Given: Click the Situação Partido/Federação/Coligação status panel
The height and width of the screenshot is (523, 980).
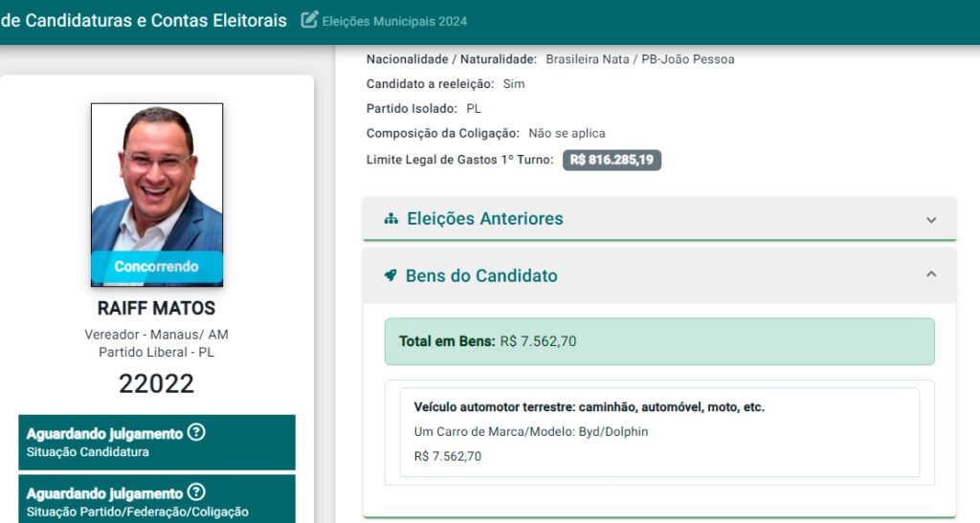Looking at the screenshot, I should point(157,501).
